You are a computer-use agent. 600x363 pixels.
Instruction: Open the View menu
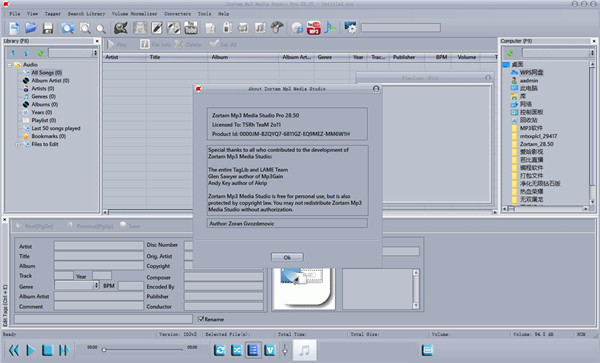(32, 14)
